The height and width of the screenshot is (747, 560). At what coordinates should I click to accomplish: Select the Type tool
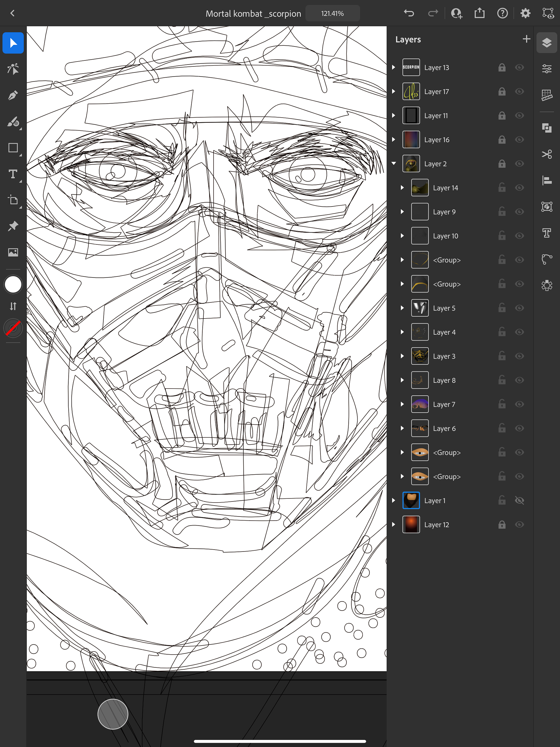pyautogui.click(x=13, y=174)
